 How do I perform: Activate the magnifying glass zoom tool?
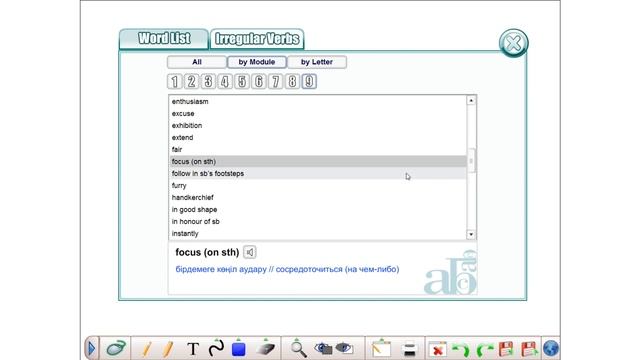(x=298, y=349)
